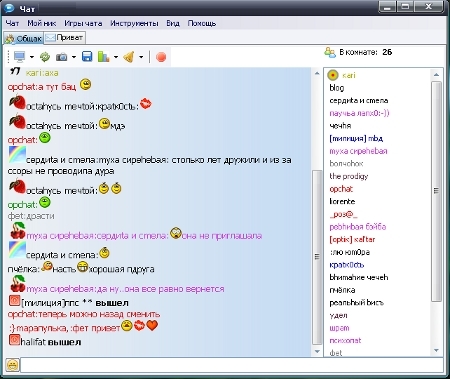This screenshot has width=450, height=379.
Task: Click the yellow horn sound icon
Action: (x=129, y=57)
